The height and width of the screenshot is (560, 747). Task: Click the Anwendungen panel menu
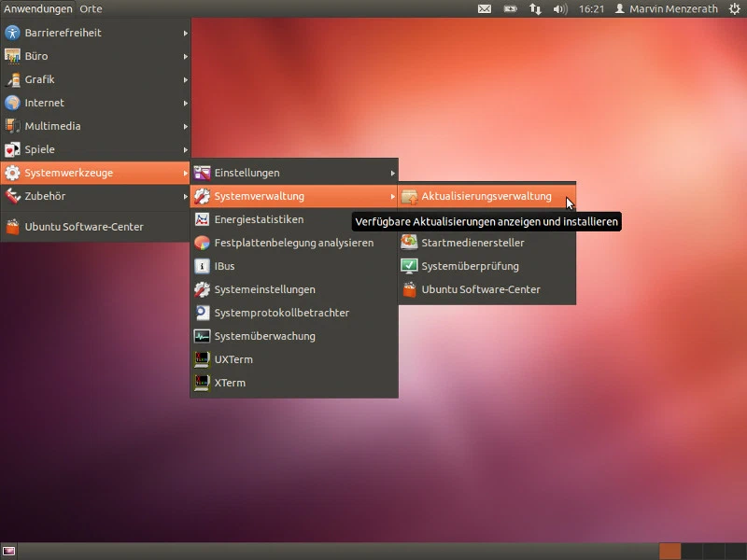coord(38,8)
